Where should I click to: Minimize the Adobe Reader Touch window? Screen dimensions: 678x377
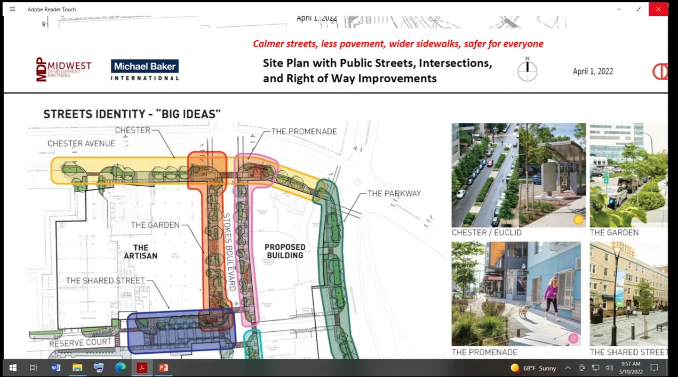(619, 9)
